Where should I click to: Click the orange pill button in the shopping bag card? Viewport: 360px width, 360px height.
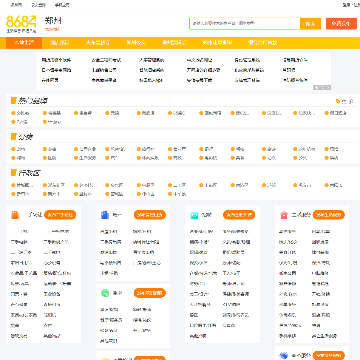(x=60, y=215)
